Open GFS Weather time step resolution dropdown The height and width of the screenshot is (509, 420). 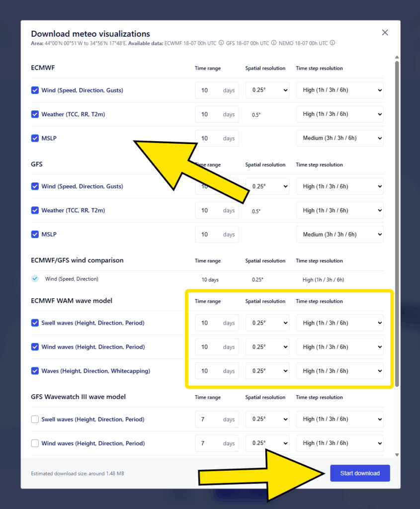tap(340, 210)
